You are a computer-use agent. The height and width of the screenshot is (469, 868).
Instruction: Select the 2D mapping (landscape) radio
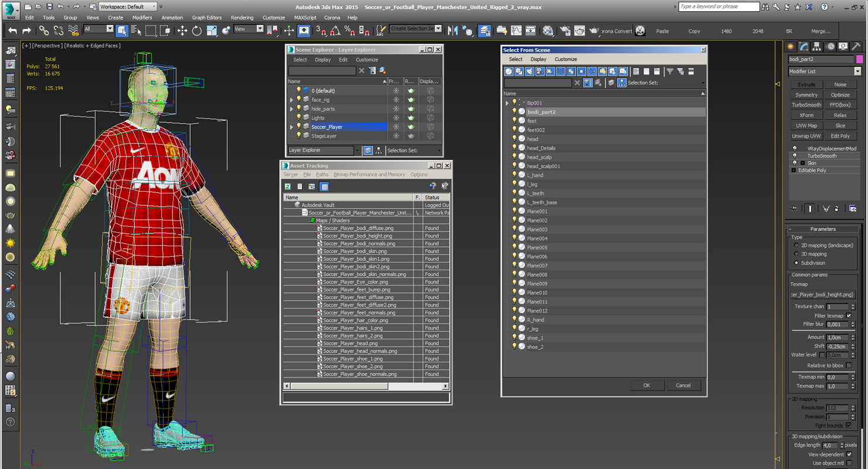click(796, 246)
